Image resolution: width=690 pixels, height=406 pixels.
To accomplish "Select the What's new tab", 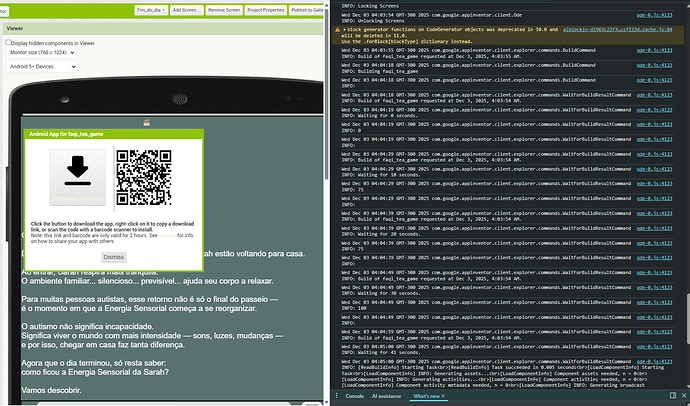I will click(x=424, y=397).
